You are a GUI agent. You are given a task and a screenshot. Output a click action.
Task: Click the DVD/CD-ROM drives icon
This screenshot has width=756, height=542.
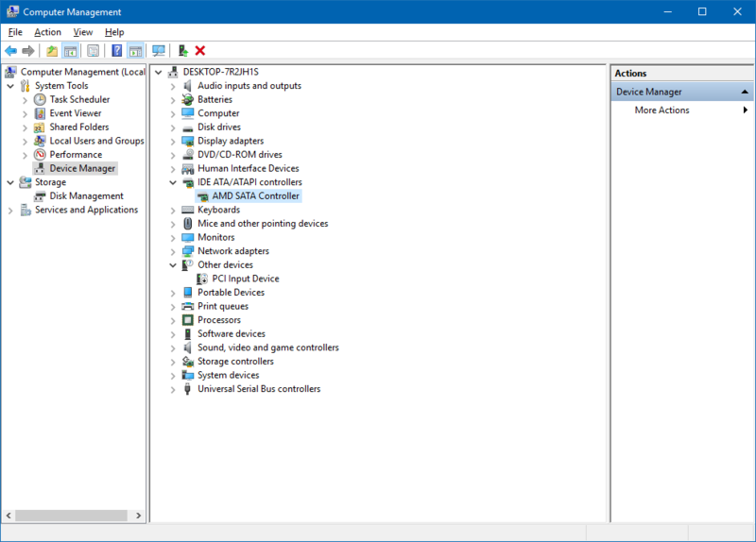click(187, 155)
